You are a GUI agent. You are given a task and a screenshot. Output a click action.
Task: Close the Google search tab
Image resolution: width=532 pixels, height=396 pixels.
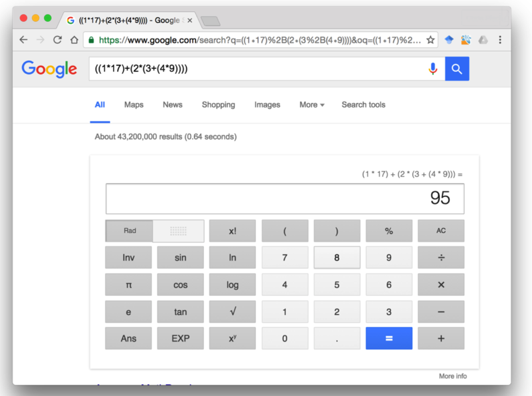(x=190, y=20)
